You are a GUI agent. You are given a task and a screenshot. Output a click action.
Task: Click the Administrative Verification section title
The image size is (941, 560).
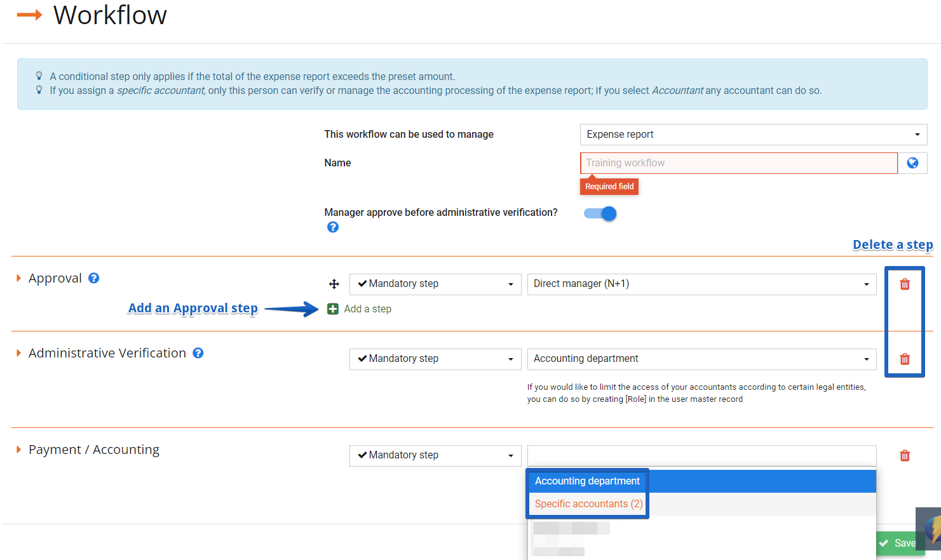tap(107, 353)
